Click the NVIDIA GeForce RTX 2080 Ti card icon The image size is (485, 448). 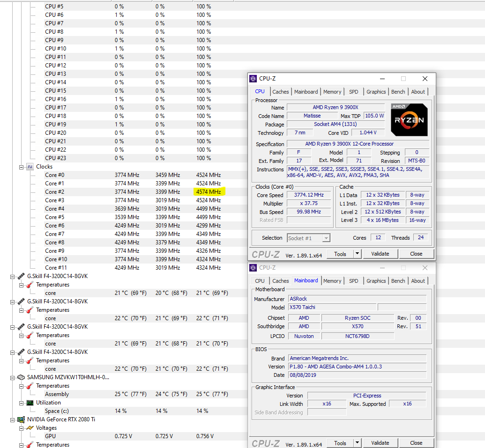tap(21, 419)
